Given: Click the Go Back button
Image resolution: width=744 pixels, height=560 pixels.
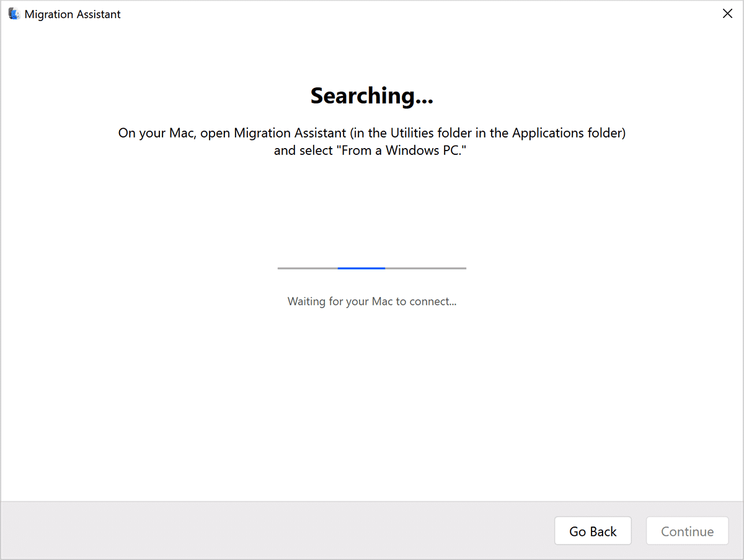Looking at the screenshot, I should 593,531.
